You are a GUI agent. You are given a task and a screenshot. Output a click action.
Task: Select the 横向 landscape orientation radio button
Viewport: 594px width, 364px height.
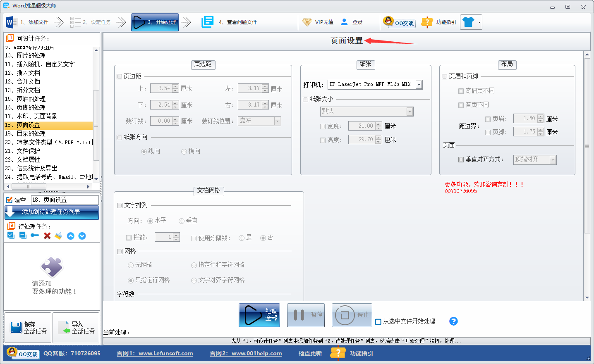tap(183, 151)
